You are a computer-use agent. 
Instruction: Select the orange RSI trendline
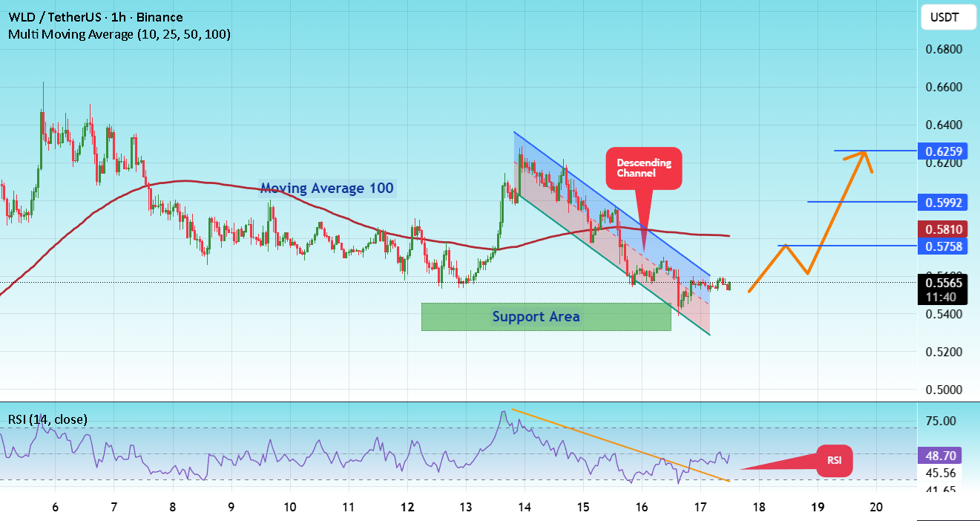[x=621, y=445]
